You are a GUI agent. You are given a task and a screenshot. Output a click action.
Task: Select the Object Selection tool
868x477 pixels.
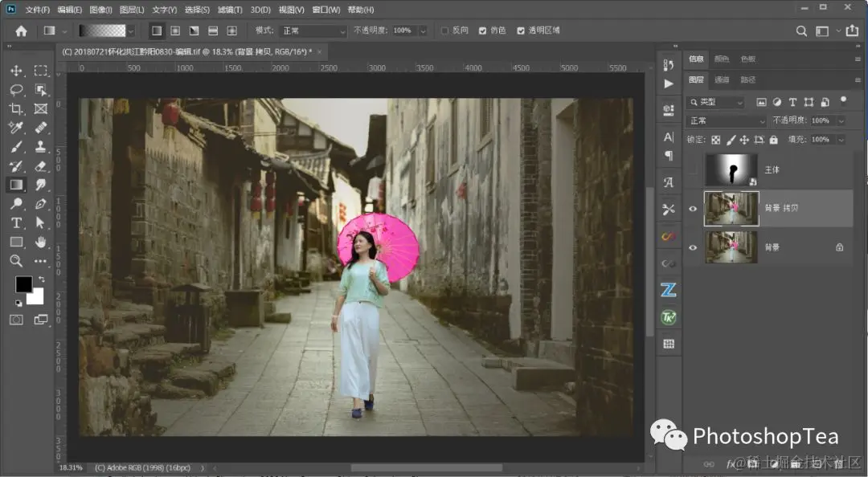[x=40, y=90]
